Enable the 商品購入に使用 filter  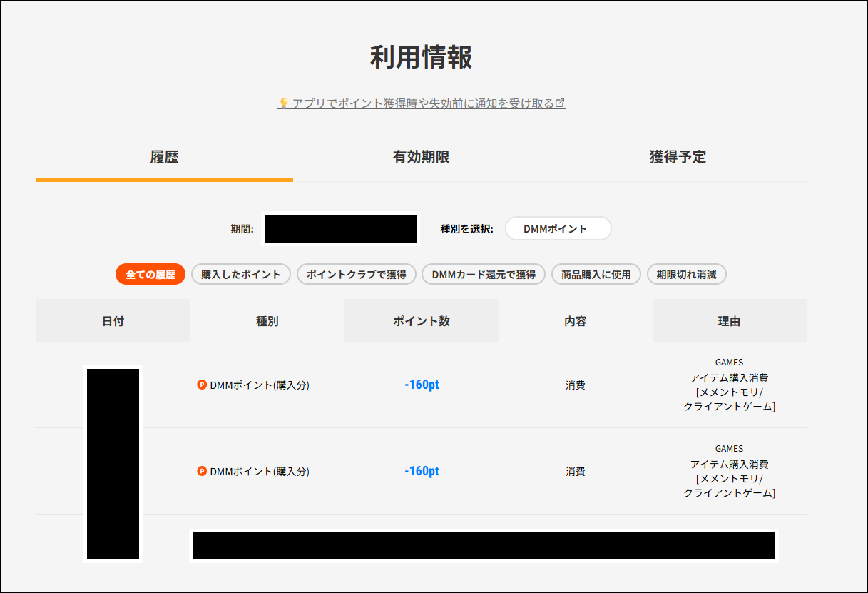[x=596, y=274]
